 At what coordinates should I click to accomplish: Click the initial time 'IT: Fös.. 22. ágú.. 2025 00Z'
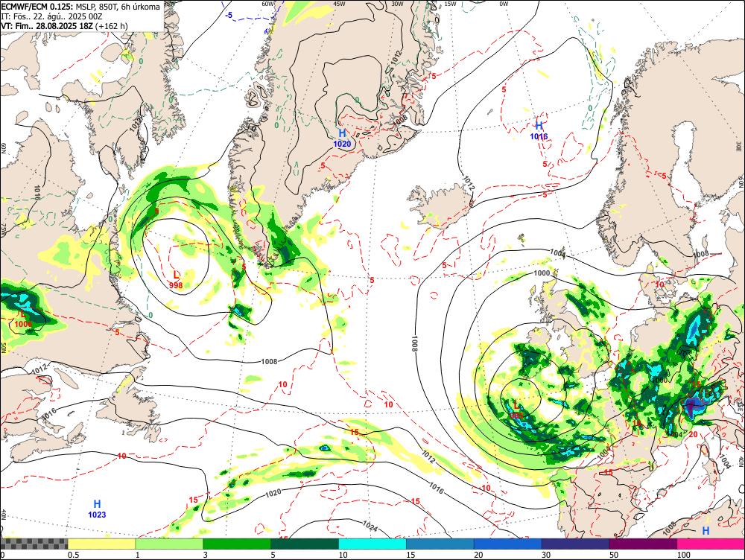52,16
